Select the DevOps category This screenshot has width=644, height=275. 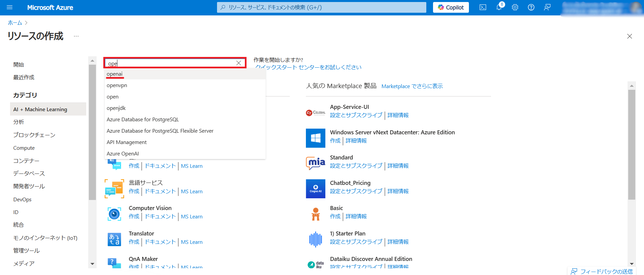[48, 199]
